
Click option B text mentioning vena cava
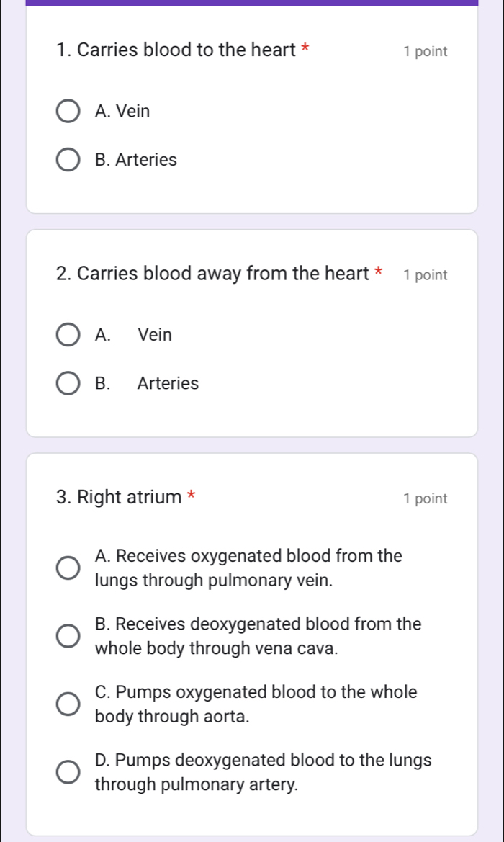click(x=257, y=635)
